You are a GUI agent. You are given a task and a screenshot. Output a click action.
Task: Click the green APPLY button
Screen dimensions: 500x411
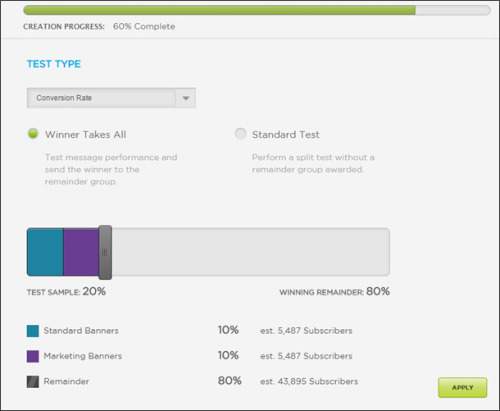pyautogui.click(x=462, y=387)
